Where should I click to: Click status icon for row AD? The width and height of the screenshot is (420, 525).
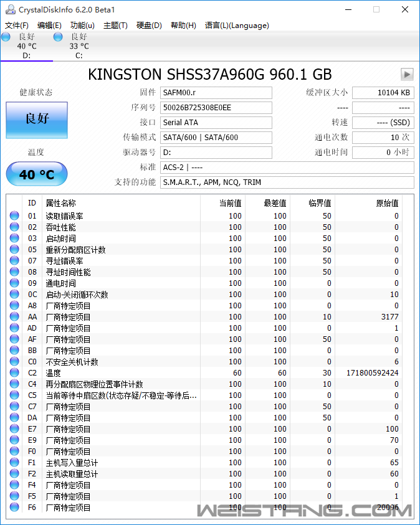tap(14, 328)
